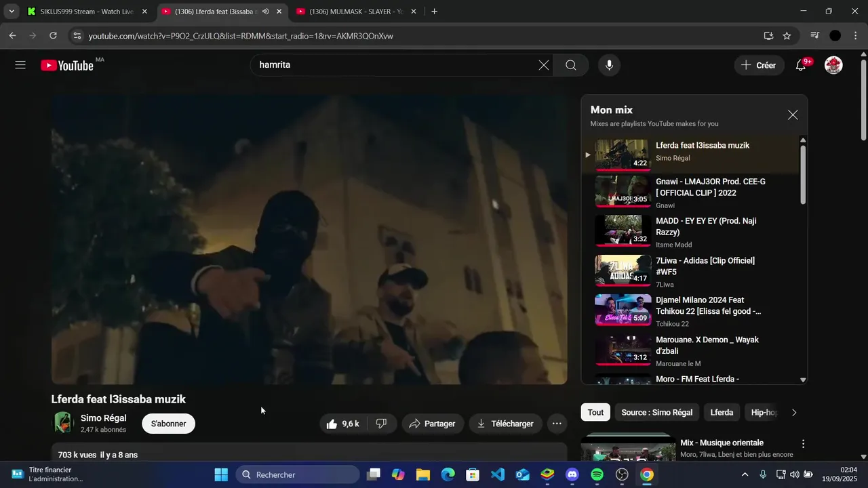This screenshot has width=868, height=488.
Task: Open Discord from taskbar
Action: tap(572, 474)
